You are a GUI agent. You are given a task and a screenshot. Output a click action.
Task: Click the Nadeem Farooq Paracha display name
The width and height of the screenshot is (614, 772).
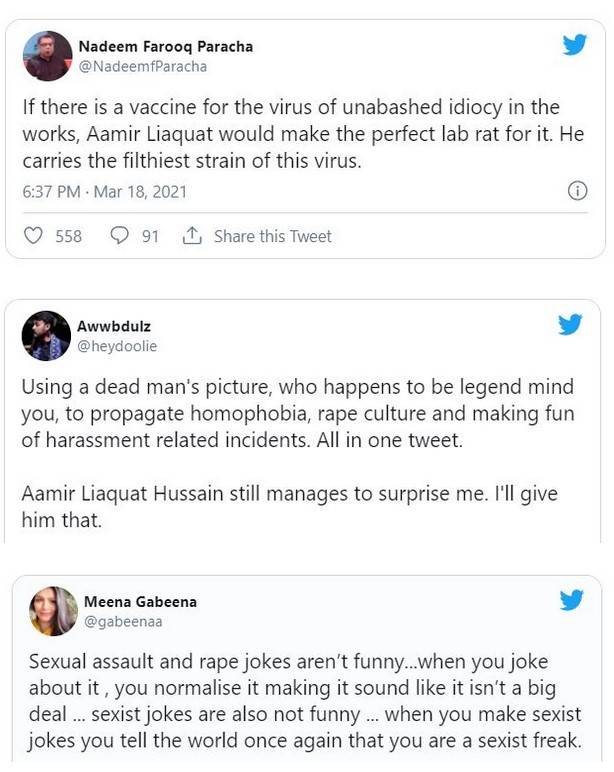(x=166, y=46)
